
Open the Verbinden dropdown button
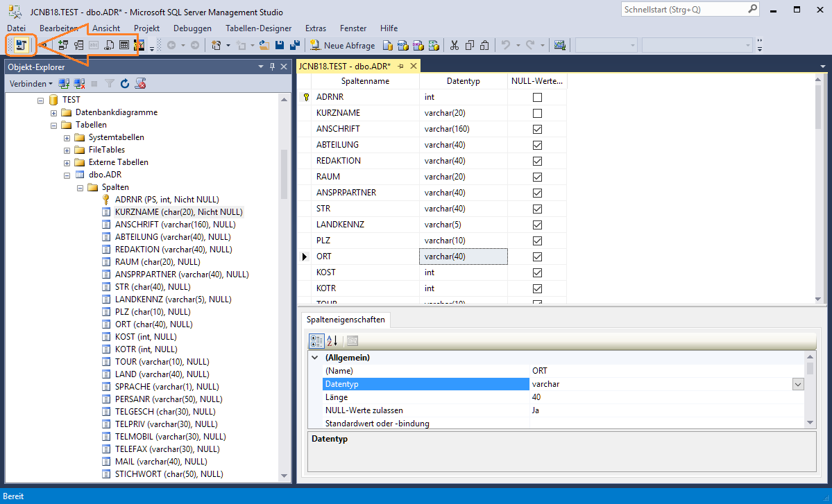click(31, 84)
